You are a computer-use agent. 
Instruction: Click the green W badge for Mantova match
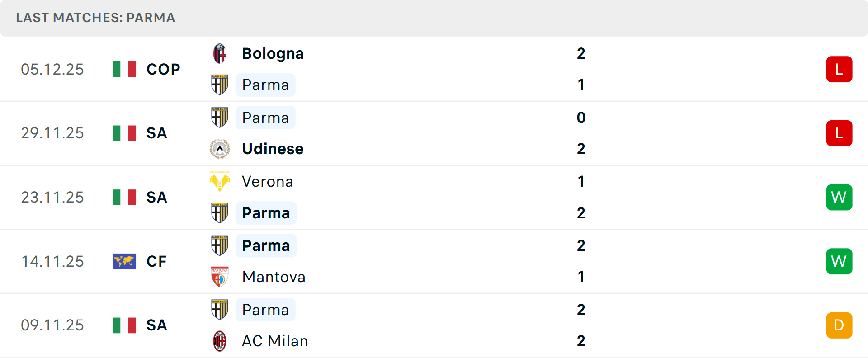[x=839, y=261]
